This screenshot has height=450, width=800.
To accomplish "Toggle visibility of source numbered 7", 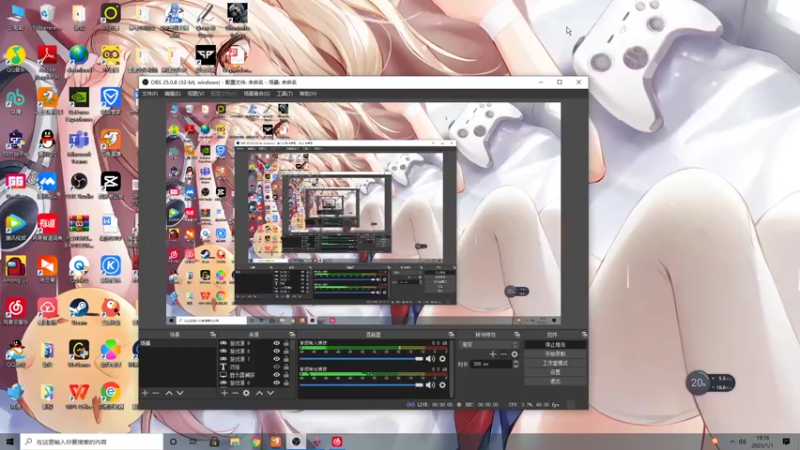I will 277,359.
